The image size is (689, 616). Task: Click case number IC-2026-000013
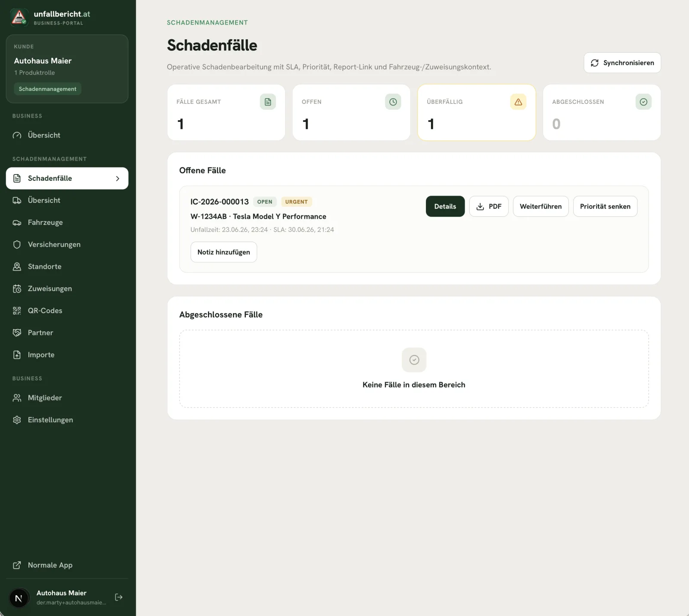coord(220,202)
